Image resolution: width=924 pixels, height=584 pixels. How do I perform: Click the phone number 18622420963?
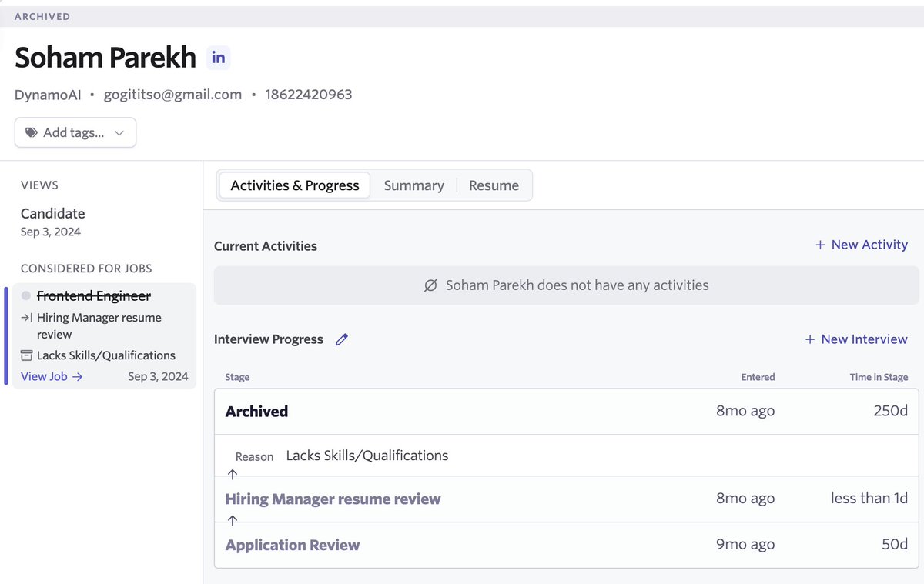[x=309, y=95]
